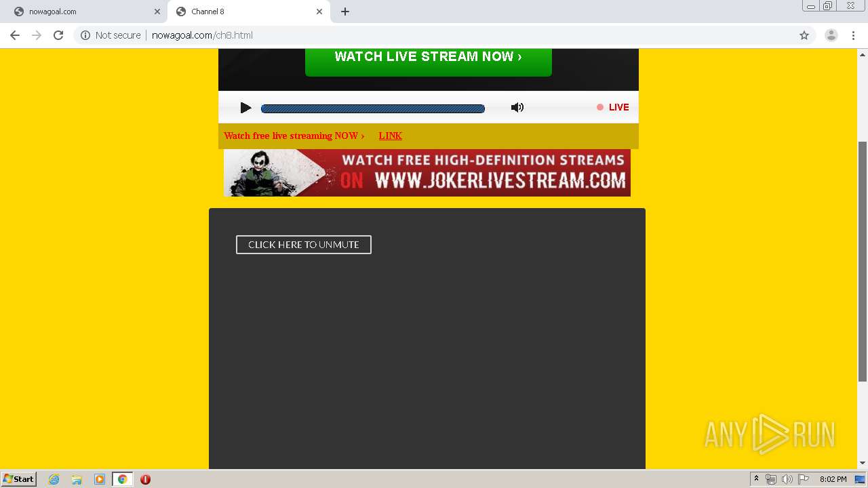Open the Chrome profile avatar
Viewport: 868px width, 488px height.
tap(831, 35)
